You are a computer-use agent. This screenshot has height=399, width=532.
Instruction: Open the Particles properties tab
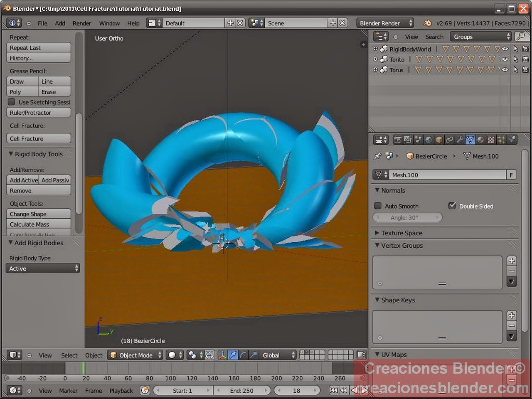[501, 140]
